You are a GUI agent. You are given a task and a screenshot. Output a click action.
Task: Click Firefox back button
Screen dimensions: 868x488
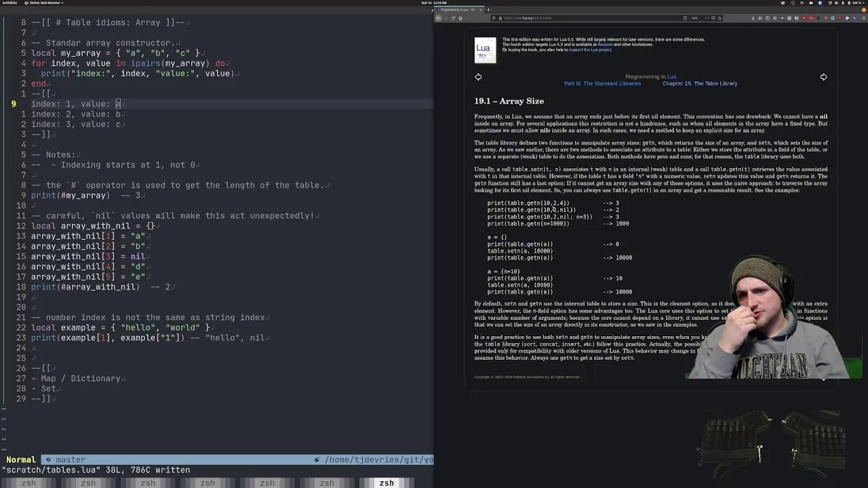(x=439, y=18)
